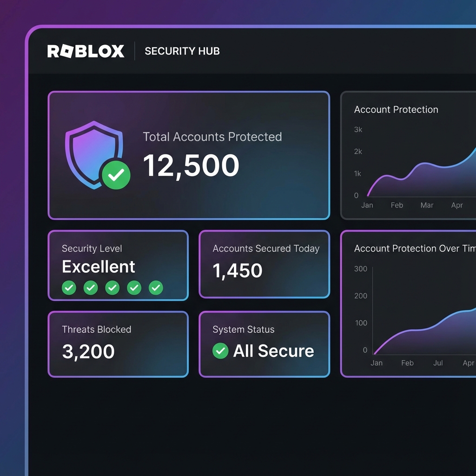Select the fifth Security Level checkmark

[156, 288]
